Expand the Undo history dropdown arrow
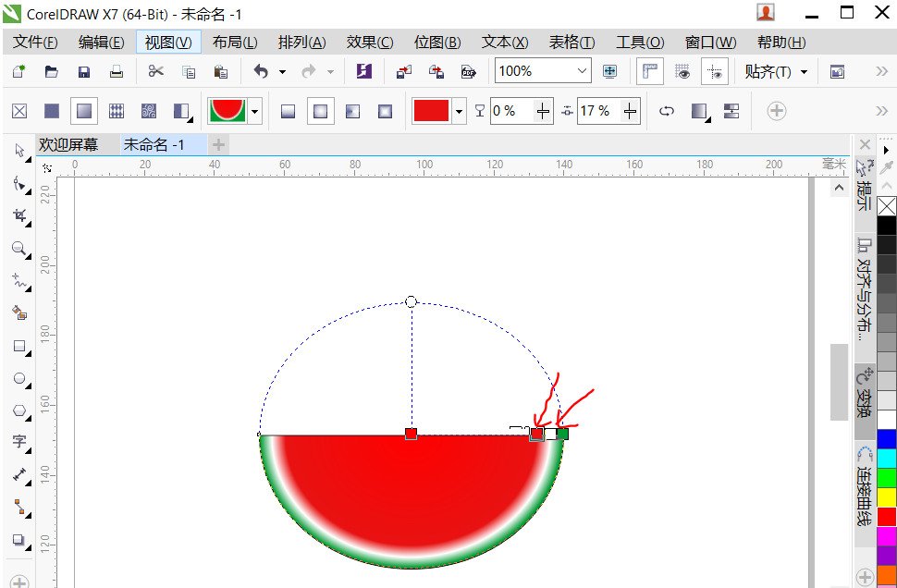This screenshot has width=897, height=588. point(282,71)
